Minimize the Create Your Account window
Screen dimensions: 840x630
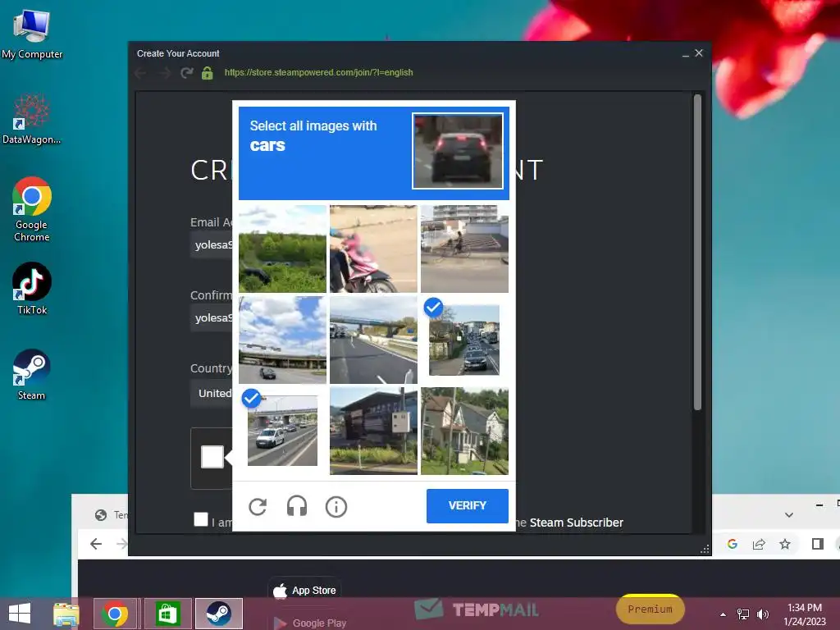coord(685,53)
